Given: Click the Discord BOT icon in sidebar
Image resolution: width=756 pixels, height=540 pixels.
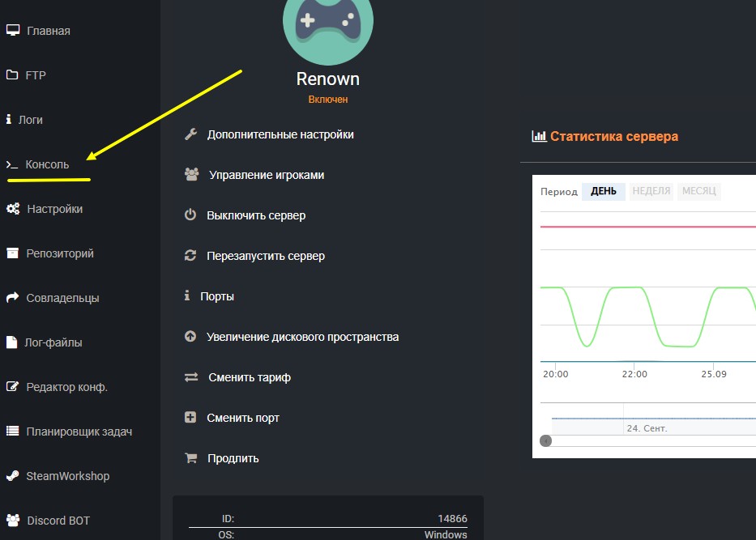Looking at the screenshot, I should (12, 521).
